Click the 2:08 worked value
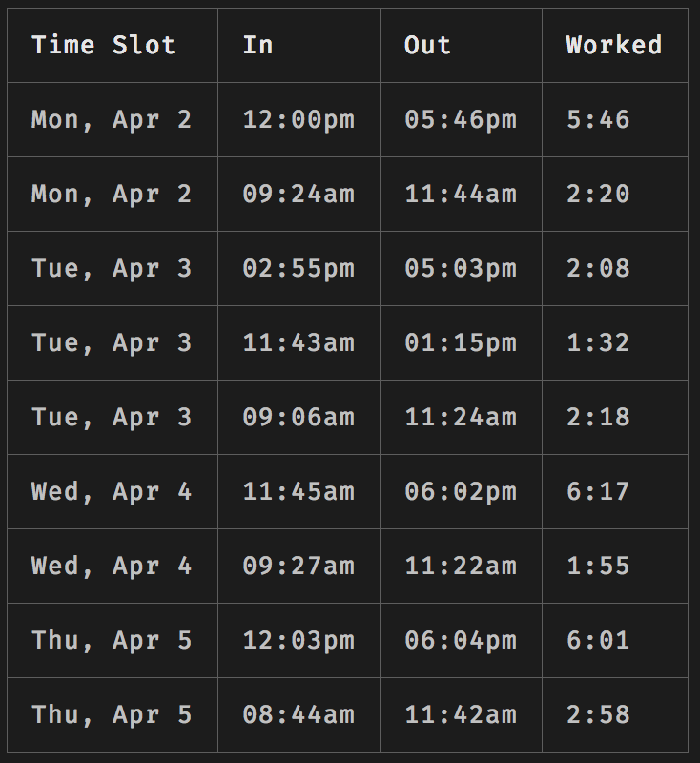Viewport: 700px width, 763px height. point(598,269)
